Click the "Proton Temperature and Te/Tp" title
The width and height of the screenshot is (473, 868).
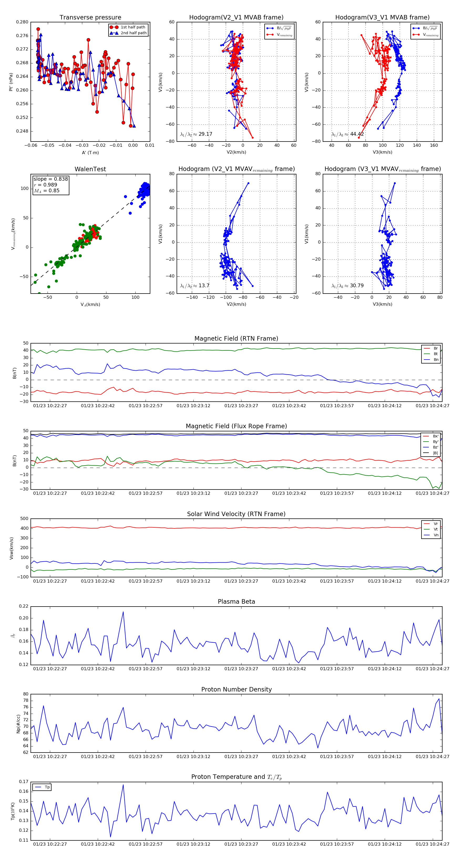pos(236,777)
